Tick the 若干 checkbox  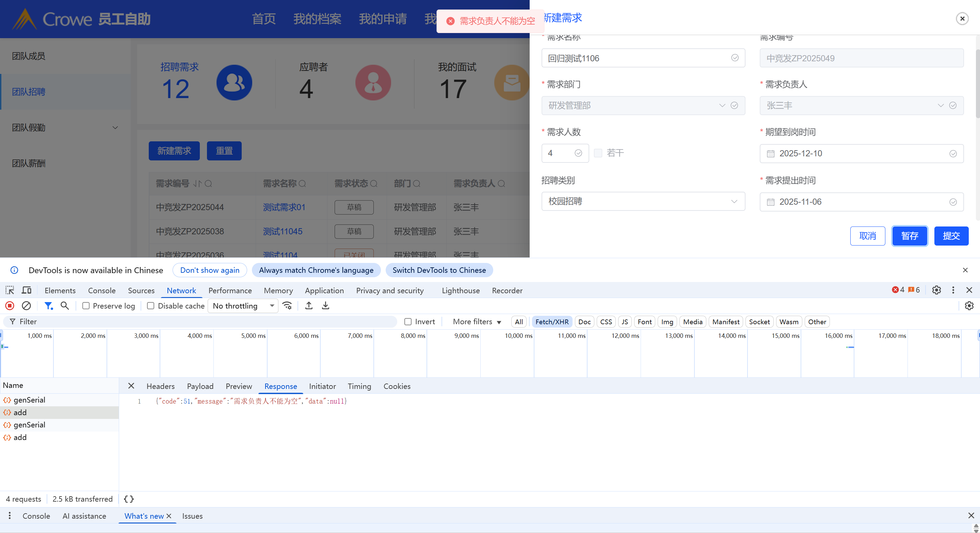click(x=598, y=153)
